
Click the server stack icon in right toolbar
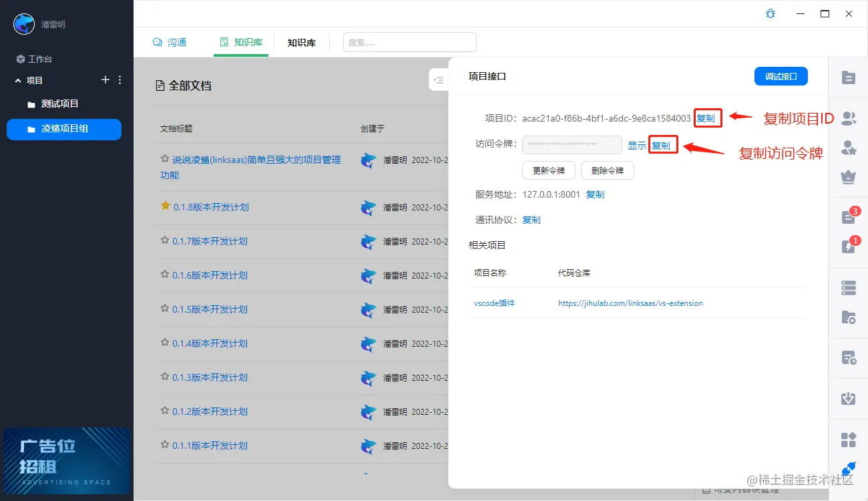[x=849, y=288]
